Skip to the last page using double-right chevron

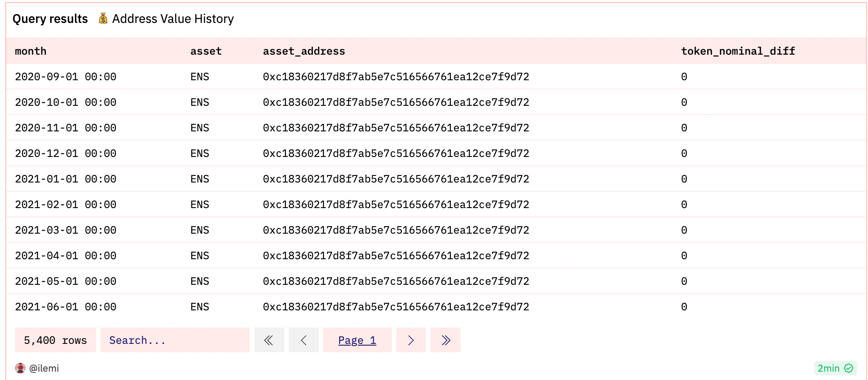(x=445, y=340)
